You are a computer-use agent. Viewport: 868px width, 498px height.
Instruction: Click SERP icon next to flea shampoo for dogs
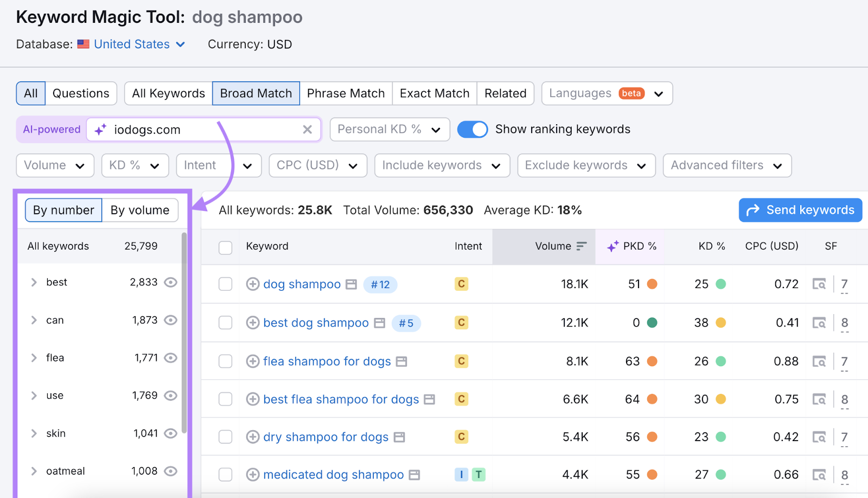[x=401, y=362]
